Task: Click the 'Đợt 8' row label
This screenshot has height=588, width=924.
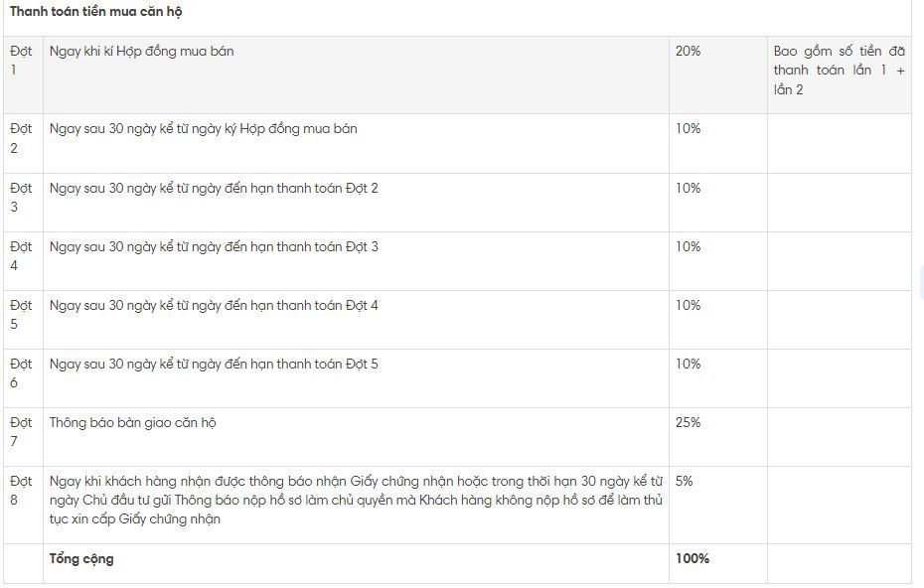Action: pos(21,491)
